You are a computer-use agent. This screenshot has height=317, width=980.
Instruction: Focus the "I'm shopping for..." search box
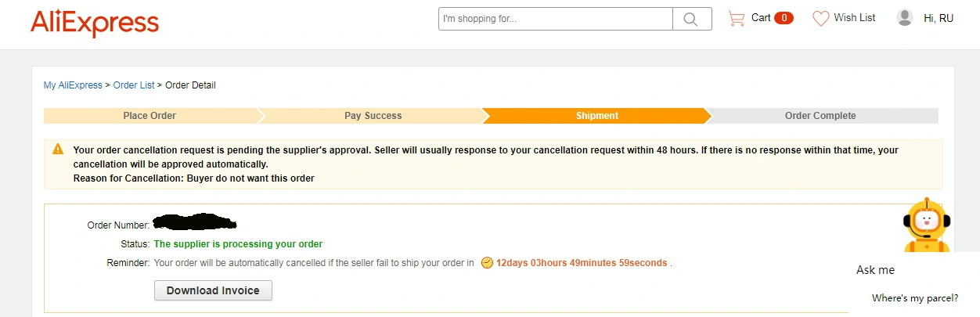pos(556,19)
